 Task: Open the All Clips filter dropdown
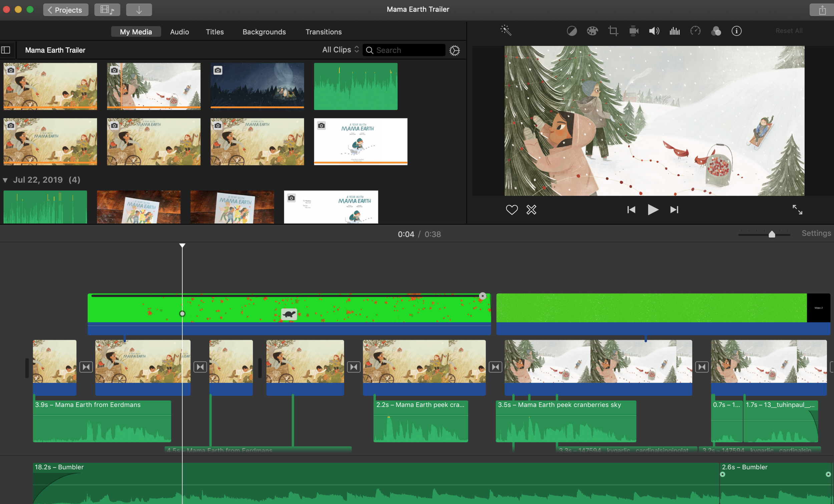341,50
